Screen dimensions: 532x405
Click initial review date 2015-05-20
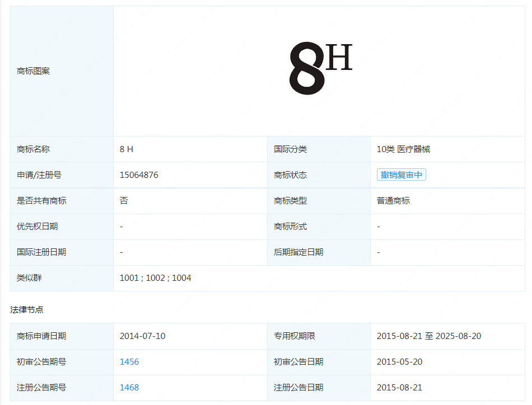coord(399,361)
